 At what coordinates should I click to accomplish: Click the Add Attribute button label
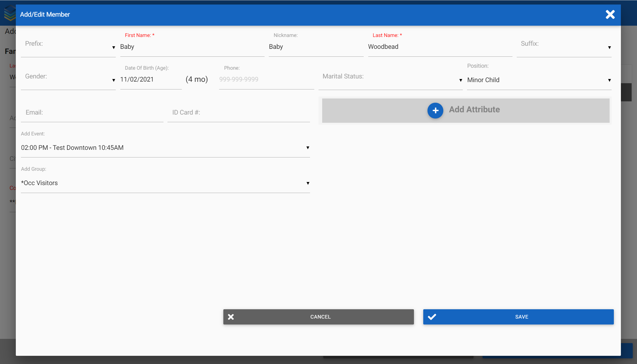tap(474, 109)
